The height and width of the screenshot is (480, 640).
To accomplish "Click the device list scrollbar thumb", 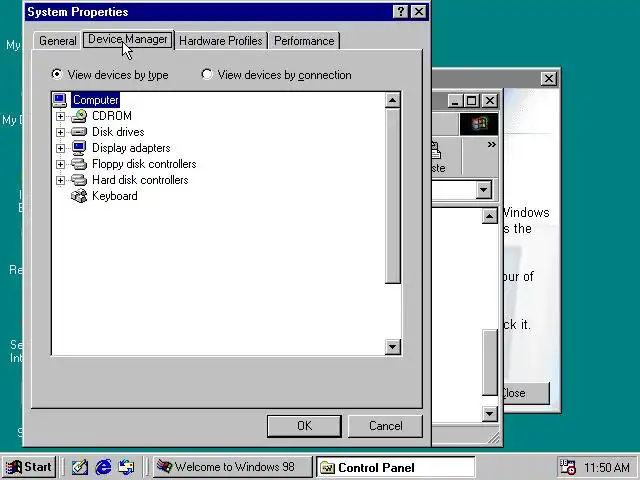I will 393,196.
